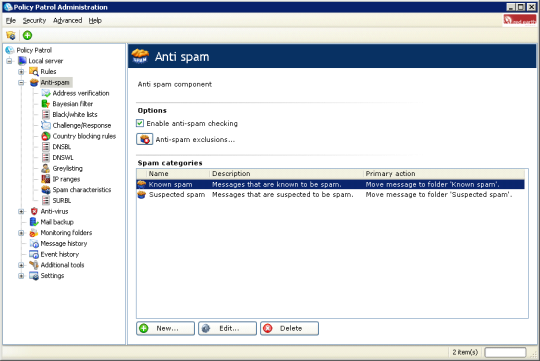Viewport: 540px width, 361px height.
Task: Click the Country blocking rules icon
Action: [46, 136]
